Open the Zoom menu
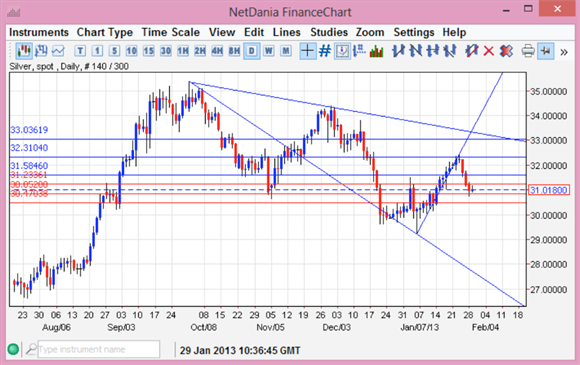The width and height of the screenshot is (580, 365). [x=370, y=32]
